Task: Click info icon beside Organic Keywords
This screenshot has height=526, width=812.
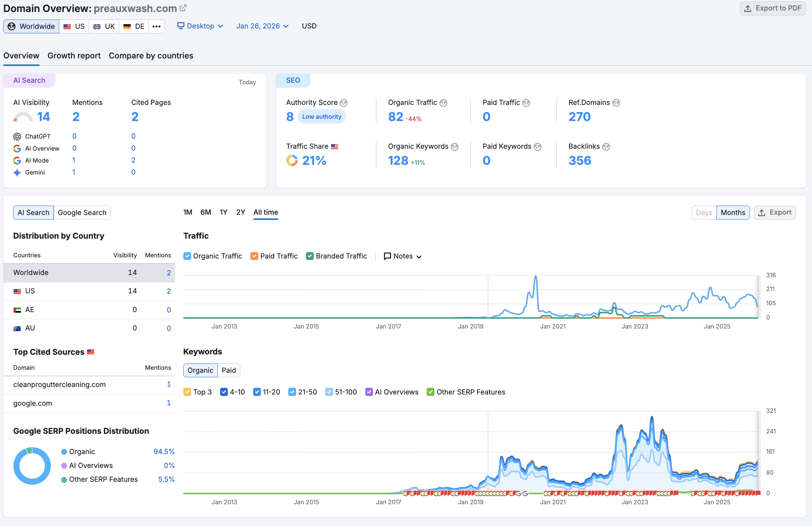Action: [454, 146]
